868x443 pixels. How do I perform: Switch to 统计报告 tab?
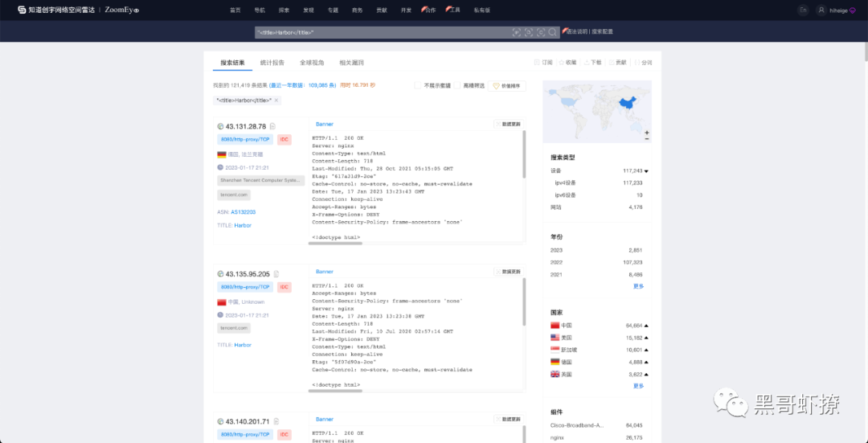[272, 63]
